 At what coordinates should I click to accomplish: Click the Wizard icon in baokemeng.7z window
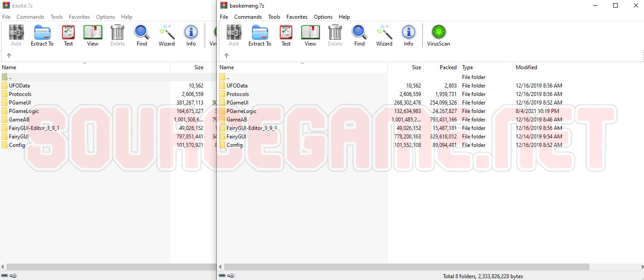coord(384,35)
